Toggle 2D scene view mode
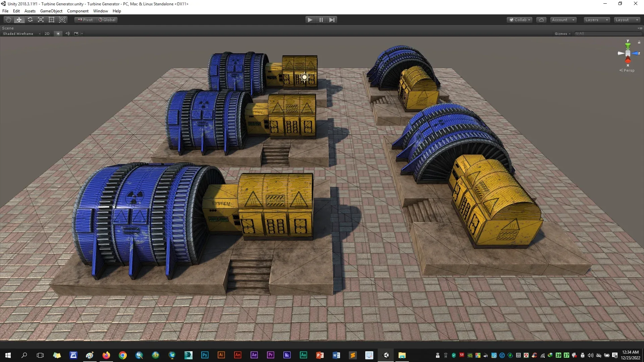 [x=47, y=34]
